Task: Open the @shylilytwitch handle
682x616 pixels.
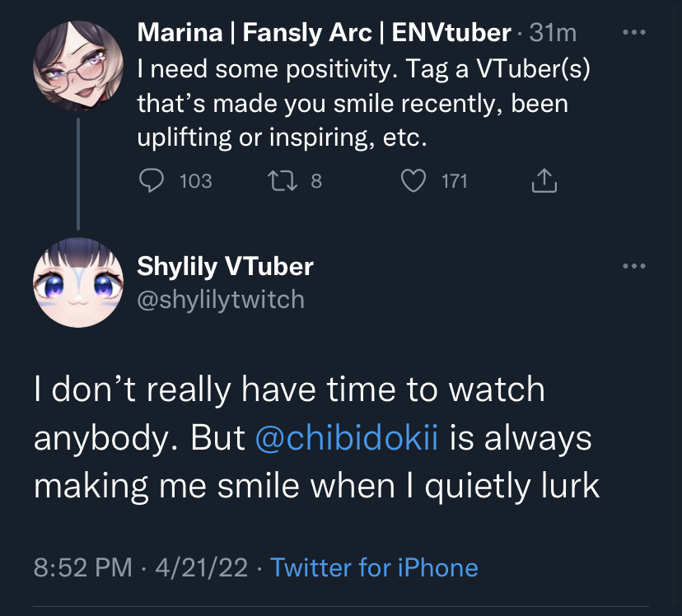Action: point(220,298)
